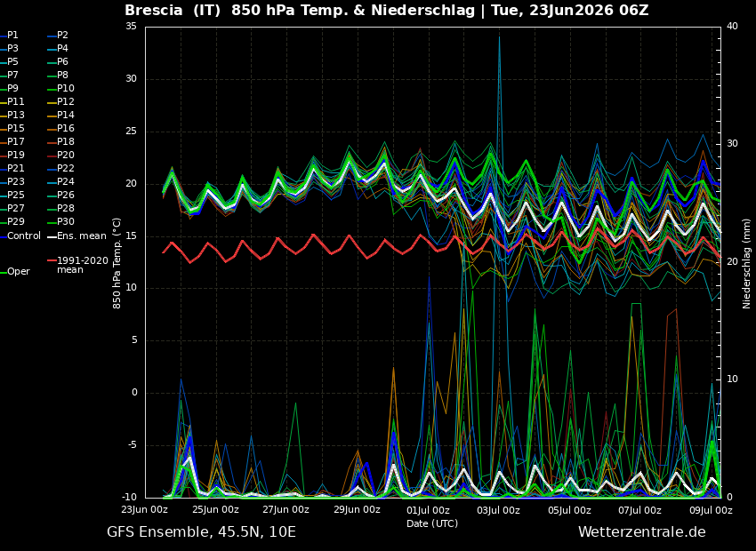
Task: Select the P22 legend label
Action: pos(66,168)
